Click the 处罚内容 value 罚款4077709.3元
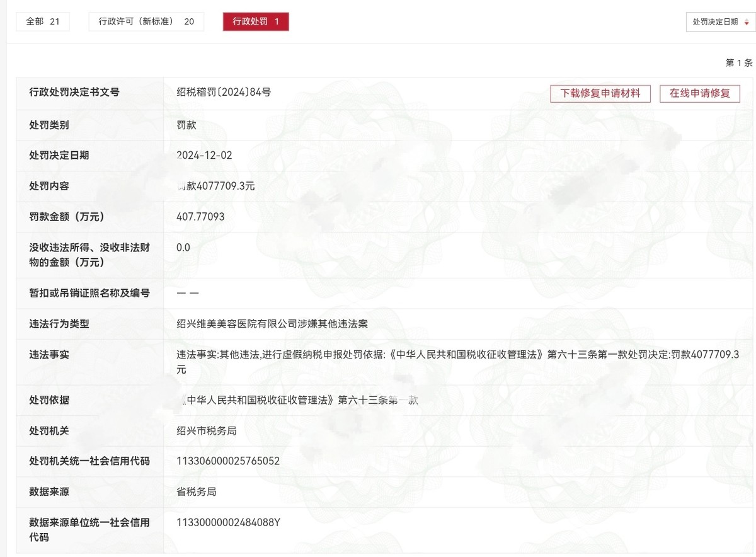 (216, 186)
